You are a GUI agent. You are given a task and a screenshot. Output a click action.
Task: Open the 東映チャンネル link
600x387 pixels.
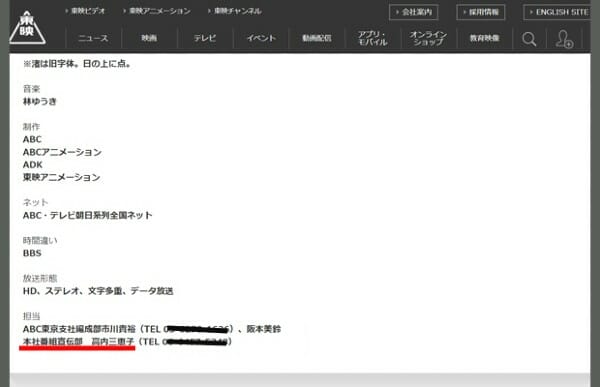(235, 11)
